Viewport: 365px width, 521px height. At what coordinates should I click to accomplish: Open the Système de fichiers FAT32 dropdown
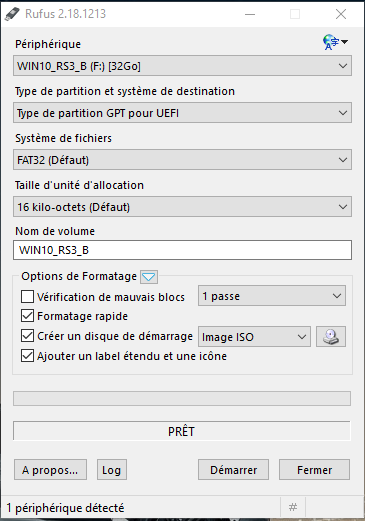point(182,160)
